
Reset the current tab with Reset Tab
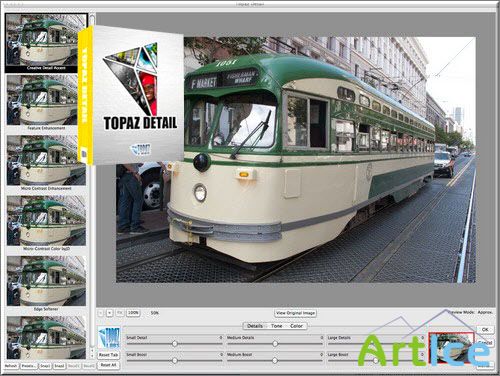point(108,355)
